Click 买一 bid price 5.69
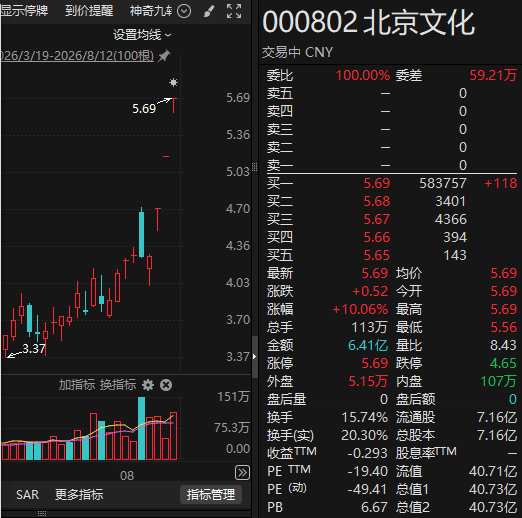The image size is (522, 518). click(377, 183)
